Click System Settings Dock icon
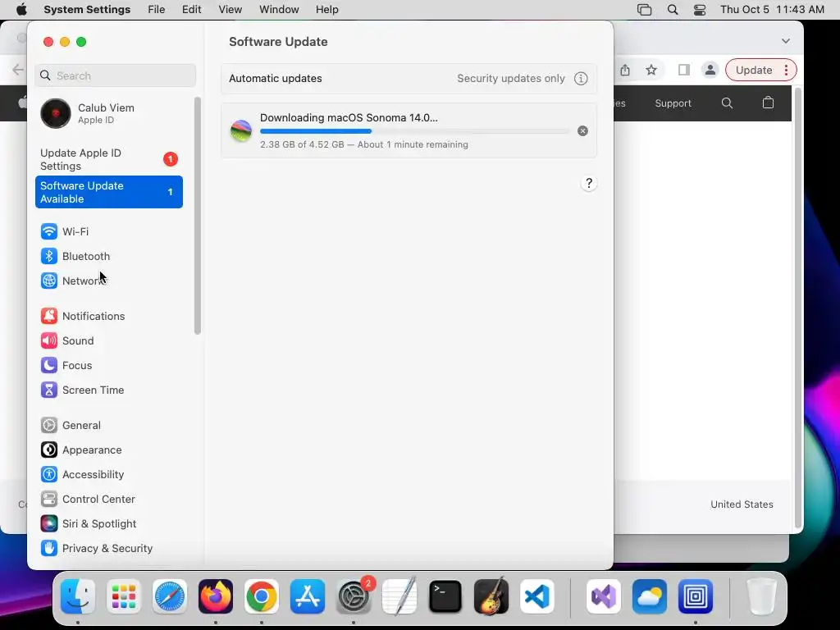The height and width of the screenshot is (630, 840). coord(354,596)
